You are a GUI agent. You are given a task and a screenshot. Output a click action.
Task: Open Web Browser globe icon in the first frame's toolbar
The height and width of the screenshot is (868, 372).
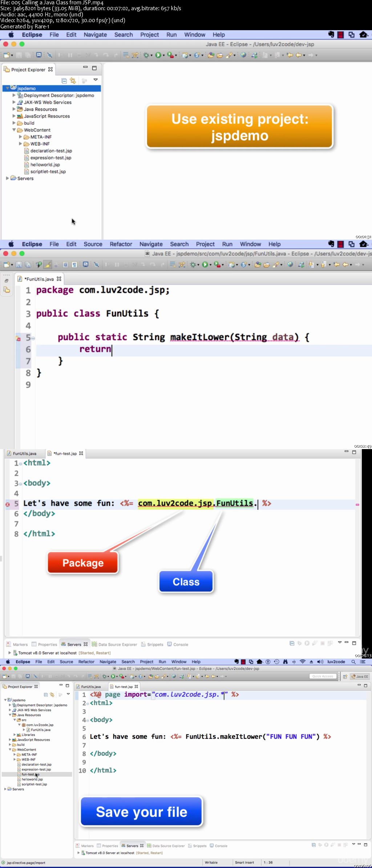(x=243, y=55)
